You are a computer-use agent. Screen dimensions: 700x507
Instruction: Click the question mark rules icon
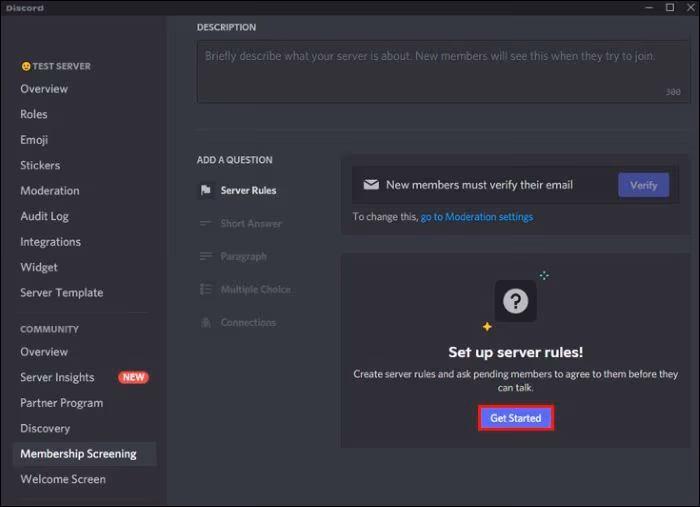pos(515,301)
